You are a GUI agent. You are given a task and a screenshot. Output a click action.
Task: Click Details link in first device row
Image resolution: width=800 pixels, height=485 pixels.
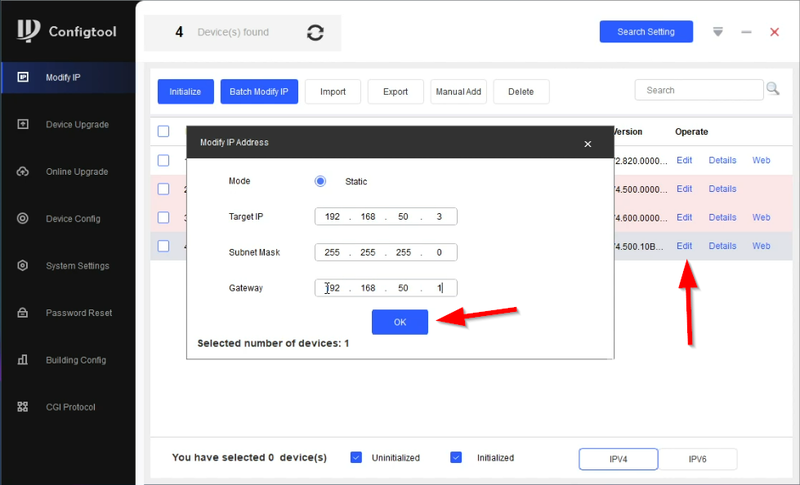coord(722,160)
